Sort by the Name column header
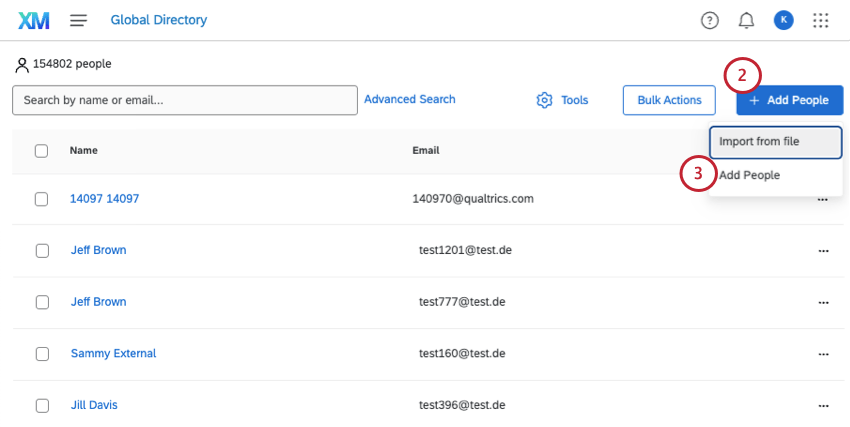This screenshot has height=427, width=850. coord(84,151)
